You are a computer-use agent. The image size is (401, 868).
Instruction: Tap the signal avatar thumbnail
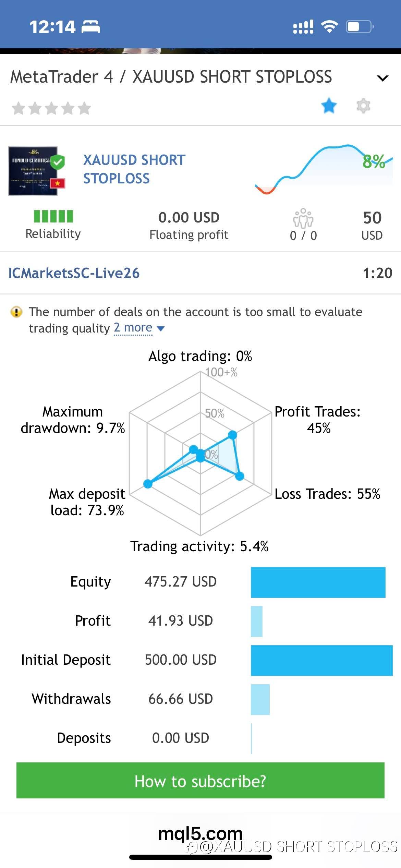click(x=33, y=171)
